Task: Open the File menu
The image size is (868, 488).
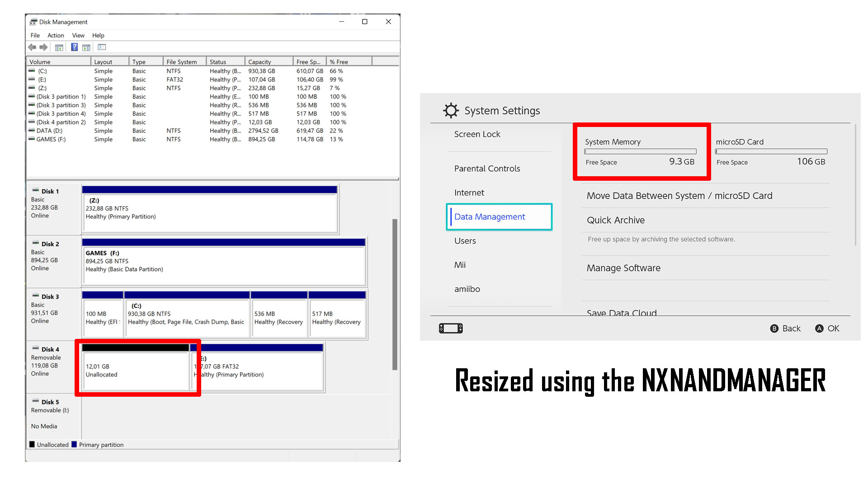Action: tap(35, 35)
